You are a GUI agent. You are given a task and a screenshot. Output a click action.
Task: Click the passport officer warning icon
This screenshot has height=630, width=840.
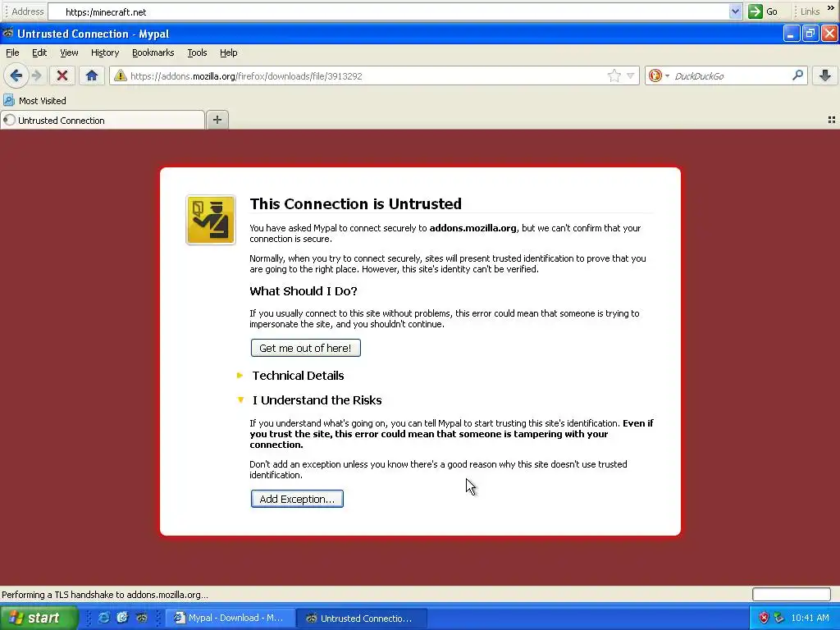211,220
